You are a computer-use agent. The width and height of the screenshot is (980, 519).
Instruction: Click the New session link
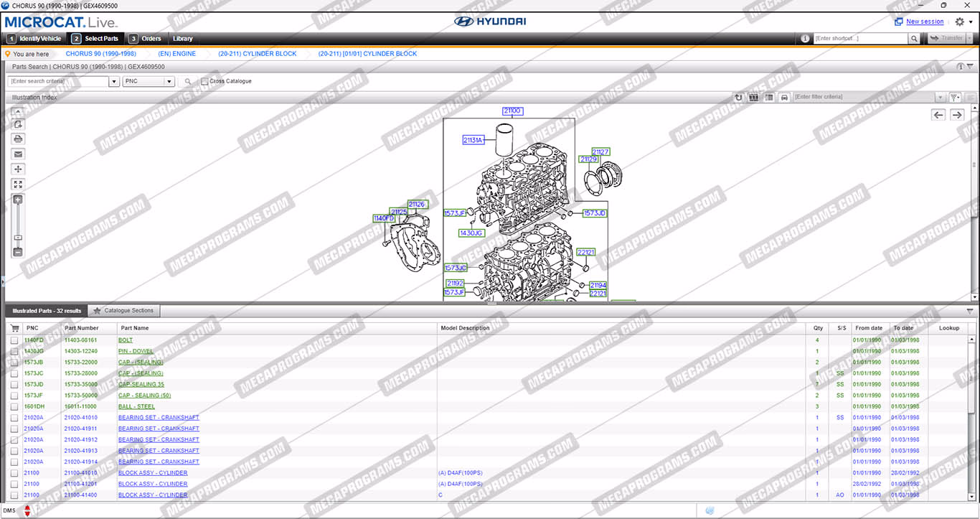[925, 22]
